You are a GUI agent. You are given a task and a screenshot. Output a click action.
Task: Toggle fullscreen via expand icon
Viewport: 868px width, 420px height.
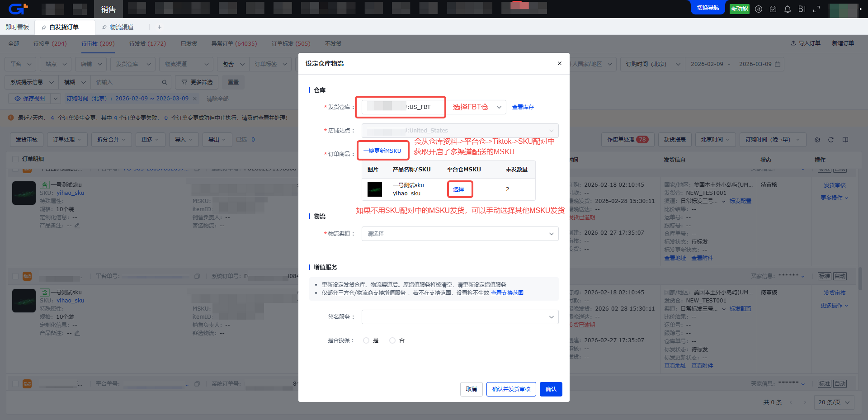tap(816, 9)
